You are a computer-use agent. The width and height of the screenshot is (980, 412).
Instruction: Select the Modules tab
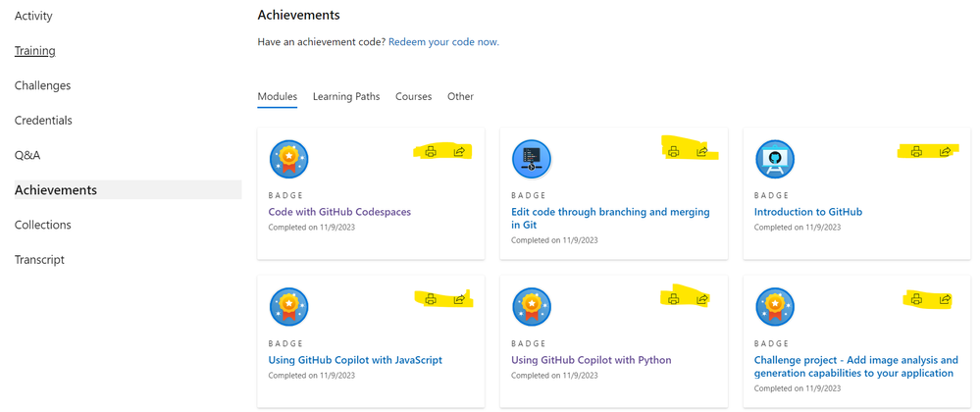(x=278, y=97)
